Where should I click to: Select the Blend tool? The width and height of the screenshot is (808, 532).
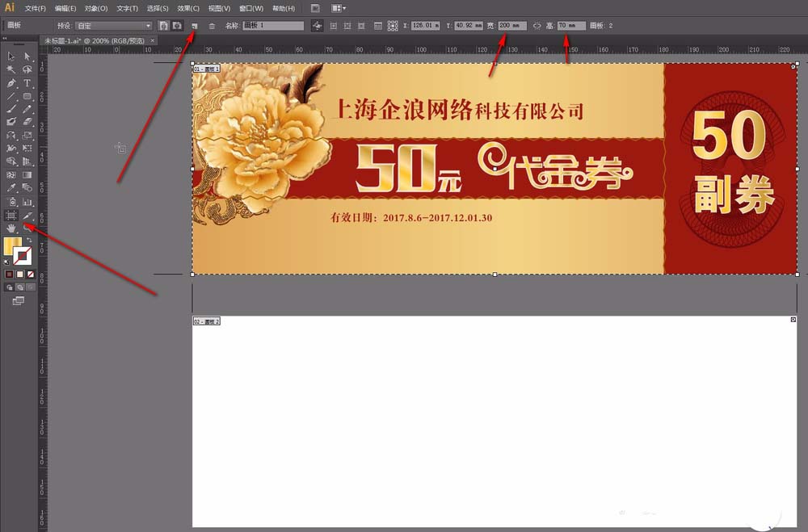tap(27, 188)
